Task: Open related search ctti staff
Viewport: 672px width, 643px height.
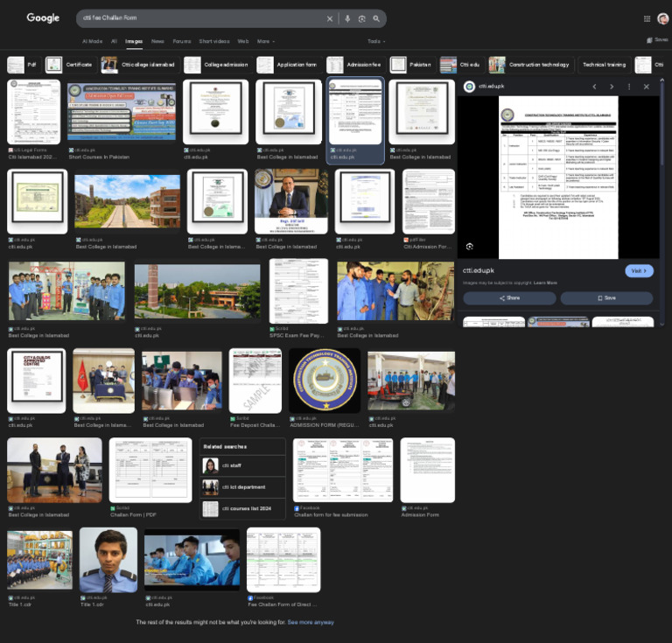Action: [x=242, y=465]
